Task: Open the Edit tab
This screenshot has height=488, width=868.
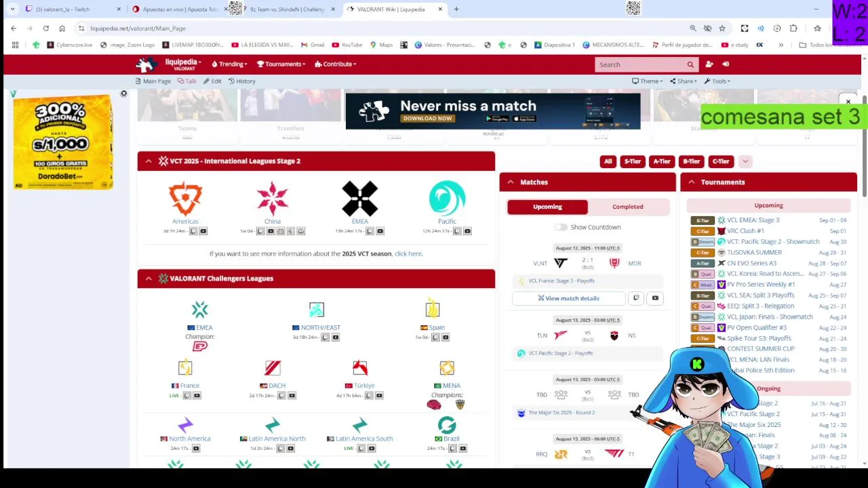Action: pos(212,81)
